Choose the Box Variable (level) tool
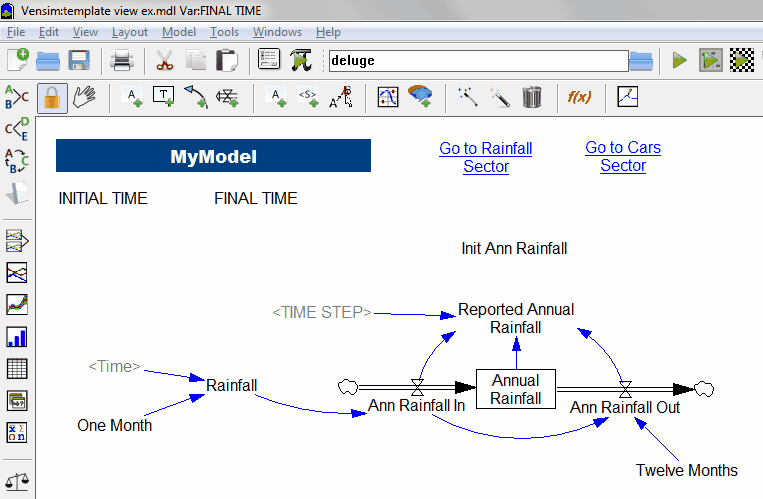This screenshot has width=763, height=499. pyautogui.click(x=163, y=97)
